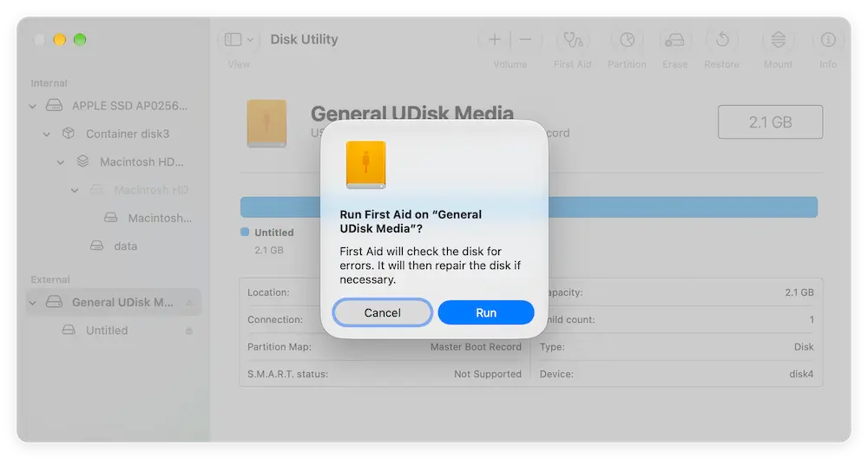Cancel the First Aid dialog

coord(382,312)
